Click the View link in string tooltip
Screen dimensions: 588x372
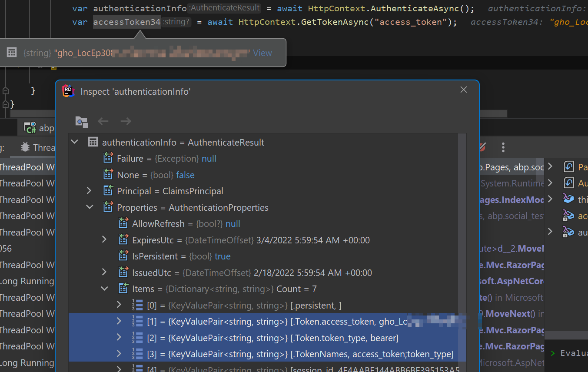coord(262,53)
